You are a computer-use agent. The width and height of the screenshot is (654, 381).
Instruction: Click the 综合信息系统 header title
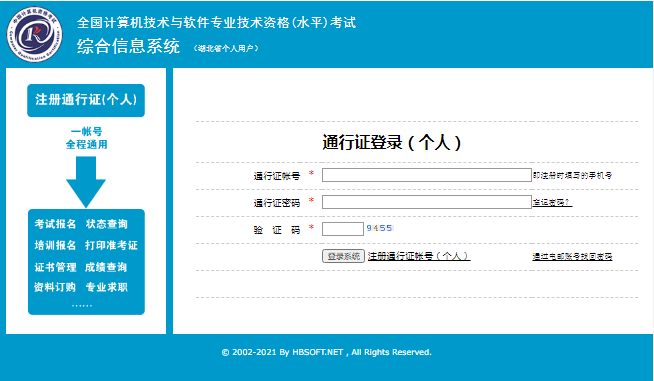[x=128, y=46]
